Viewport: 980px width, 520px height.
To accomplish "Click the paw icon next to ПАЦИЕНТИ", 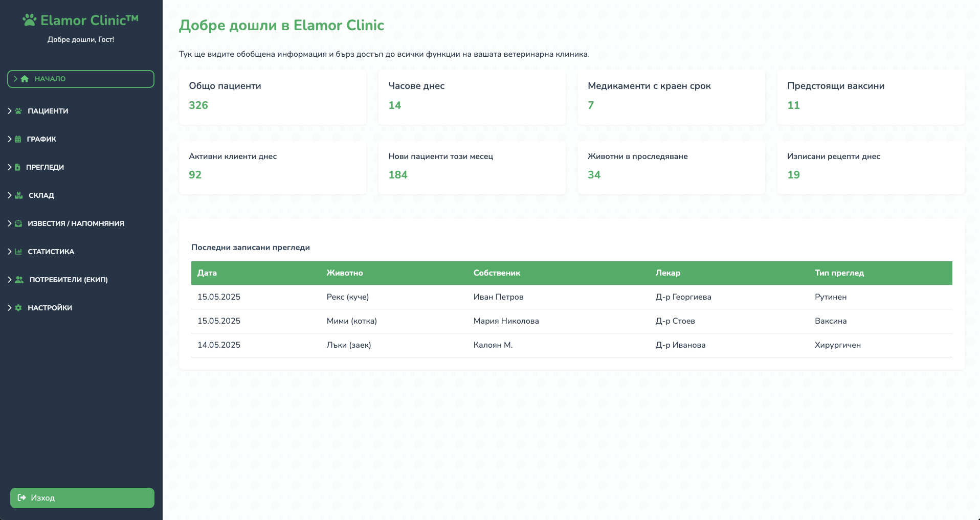I will coord(18,111).
